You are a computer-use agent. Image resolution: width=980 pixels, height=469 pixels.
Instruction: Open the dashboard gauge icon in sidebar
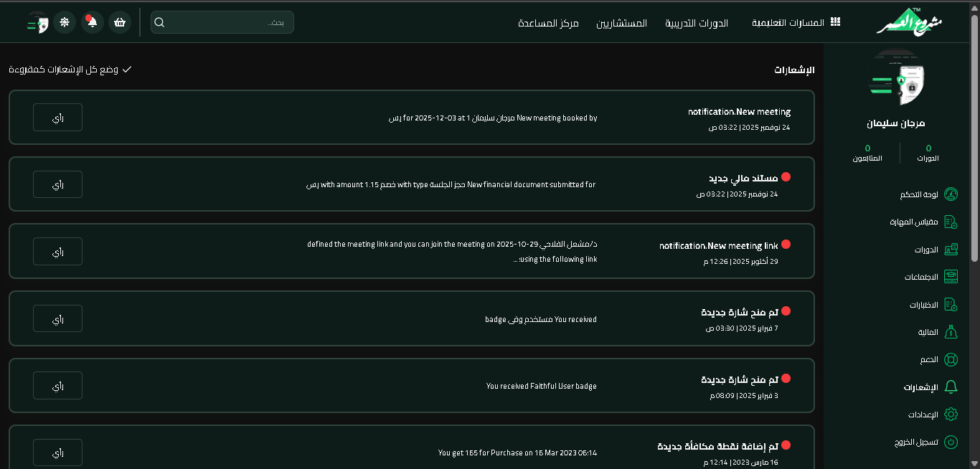[x=951, y=194]
